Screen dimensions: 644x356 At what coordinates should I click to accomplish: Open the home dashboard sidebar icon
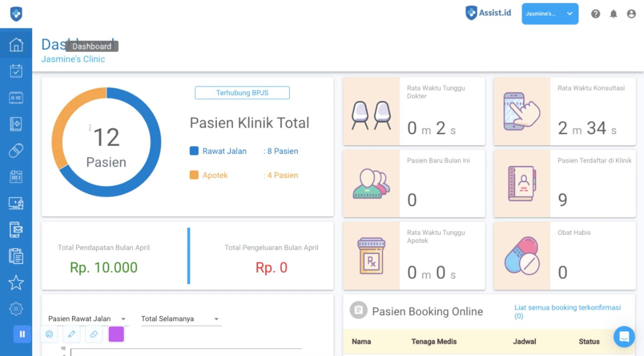pos(16,45)
